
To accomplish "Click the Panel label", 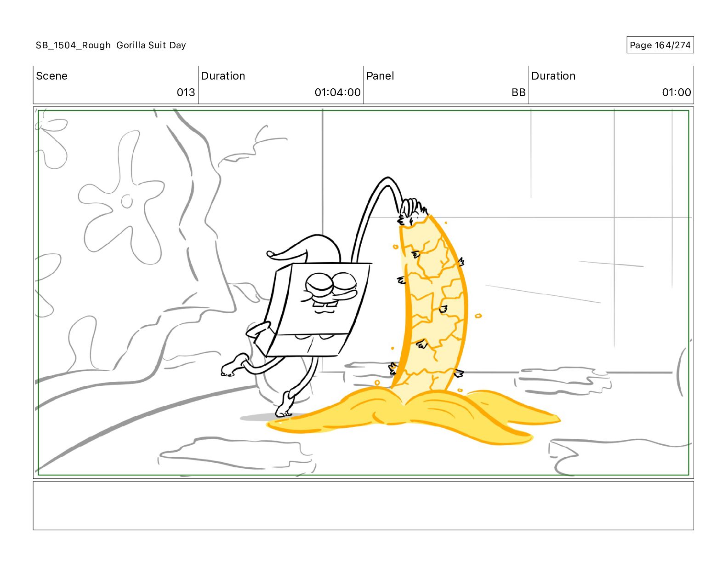I will [x=380, y=76].
